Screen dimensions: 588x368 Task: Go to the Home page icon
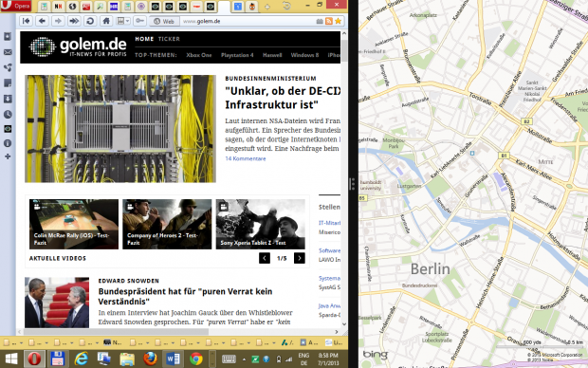(x=106, y=21)
